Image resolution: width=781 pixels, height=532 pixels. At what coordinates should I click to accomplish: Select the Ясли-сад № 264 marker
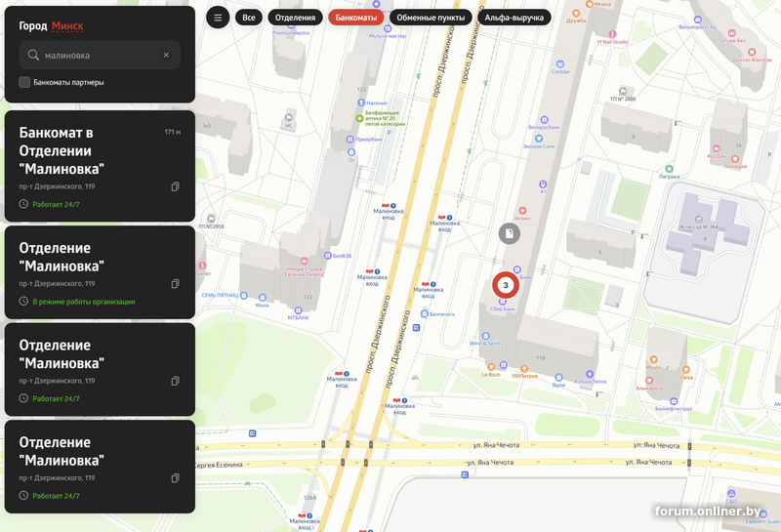coord(698,220)
